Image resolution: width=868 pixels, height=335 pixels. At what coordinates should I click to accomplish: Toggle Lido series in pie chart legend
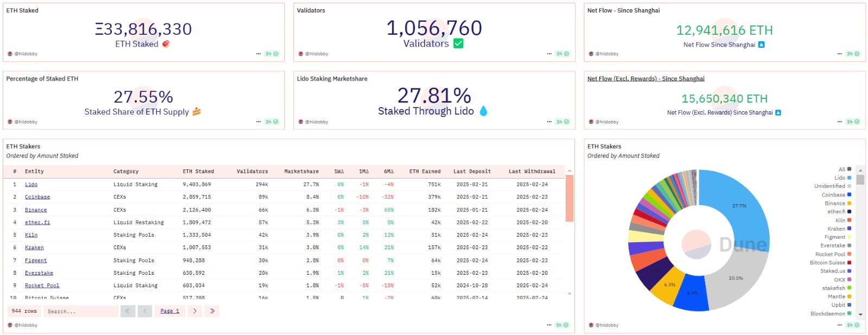tap(843, 178)
